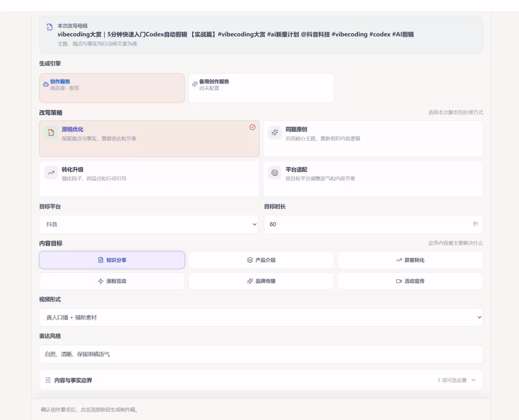Focus the 表达风格 text field
The height and width of the screenshot is (420, 519).
[261, 354]
